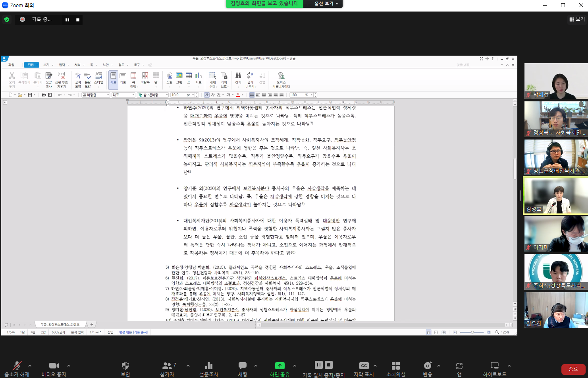Open 함초롬바탕 font dropdown
This screenshot has width=588, height=378.
pos(152,95)
